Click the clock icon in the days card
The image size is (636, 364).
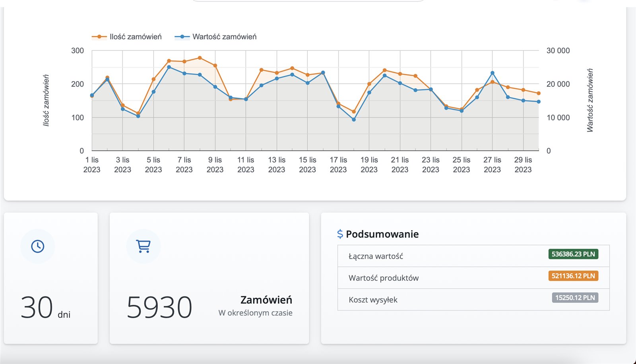pyautogui.click(x=38, y=246)
